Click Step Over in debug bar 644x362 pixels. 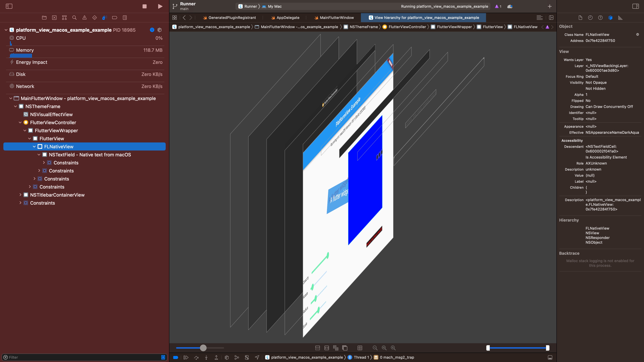click(196, 357)
